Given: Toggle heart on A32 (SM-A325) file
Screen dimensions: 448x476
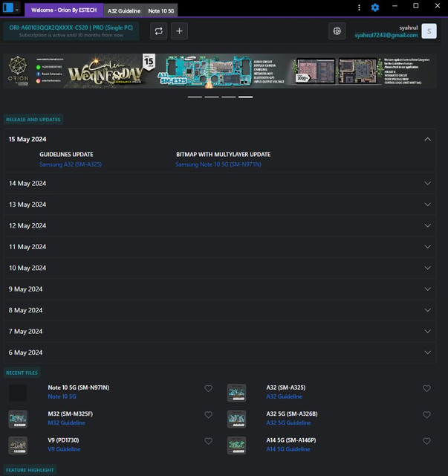Looking at the screenshot, I should click(x=426, y=388).
